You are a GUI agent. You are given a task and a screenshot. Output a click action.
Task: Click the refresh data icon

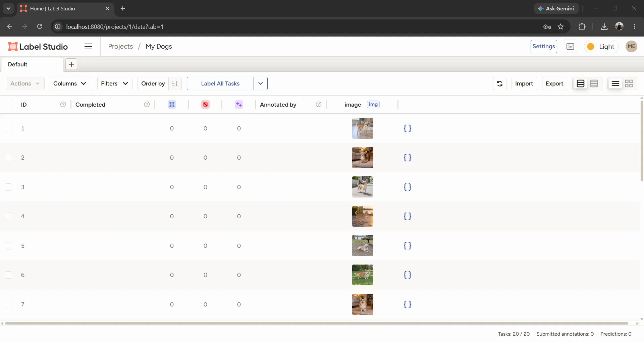(499, 83)
